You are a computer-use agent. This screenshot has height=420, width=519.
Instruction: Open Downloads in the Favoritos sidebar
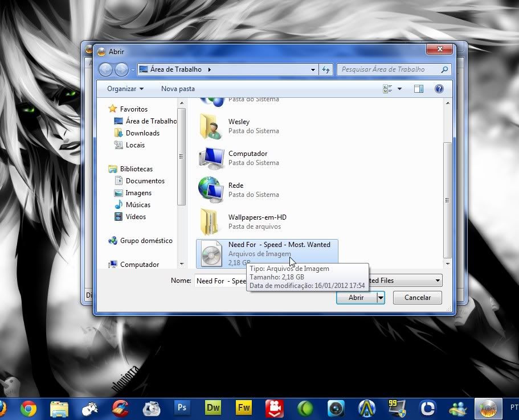tap(142, 133)
